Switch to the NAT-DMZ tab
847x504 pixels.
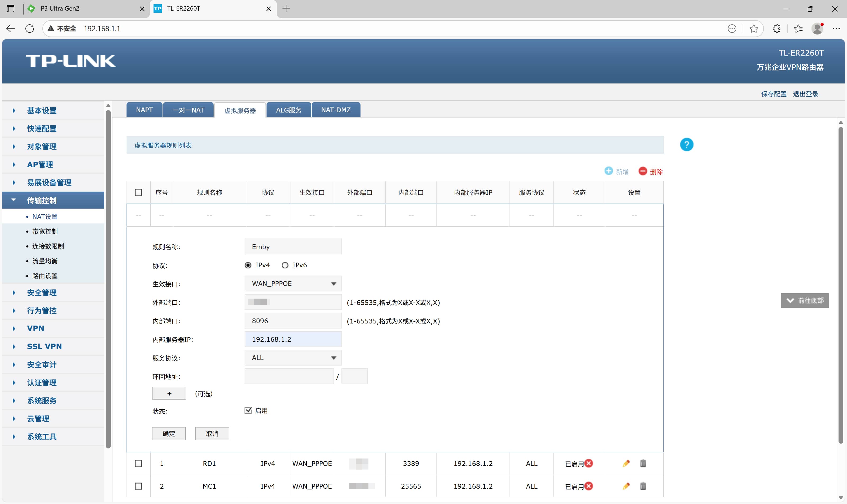coord(336,110)
